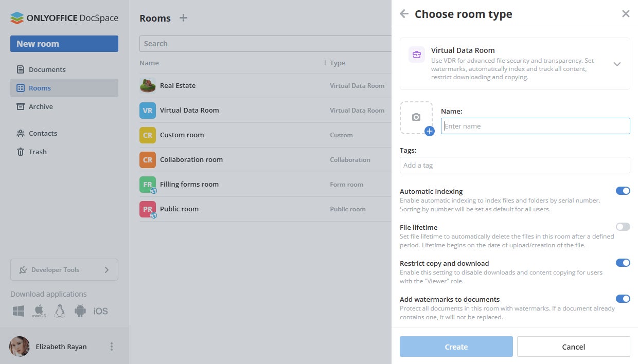Click the Add a tag field
638x364 pixels.
(x=515, y=165)
